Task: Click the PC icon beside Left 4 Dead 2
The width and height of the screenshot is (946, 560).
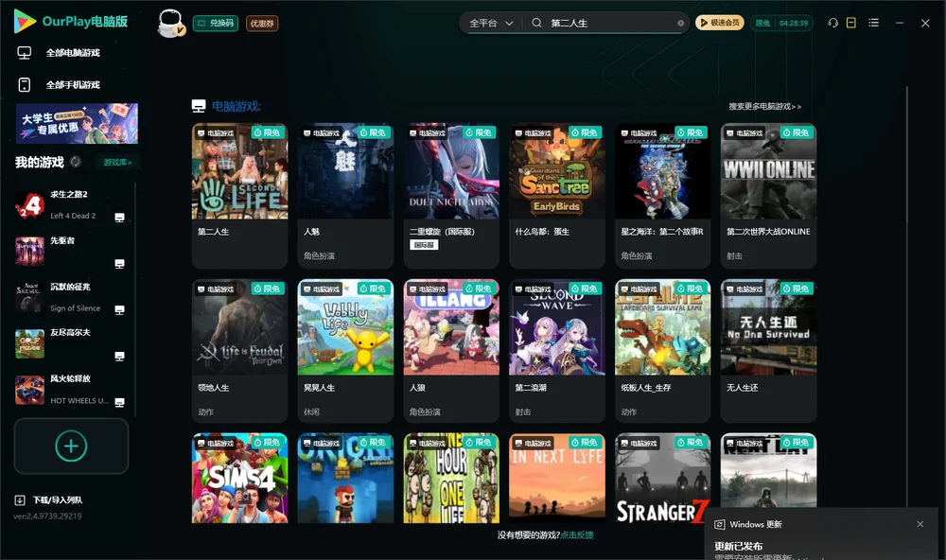Action: click(119, 218)
